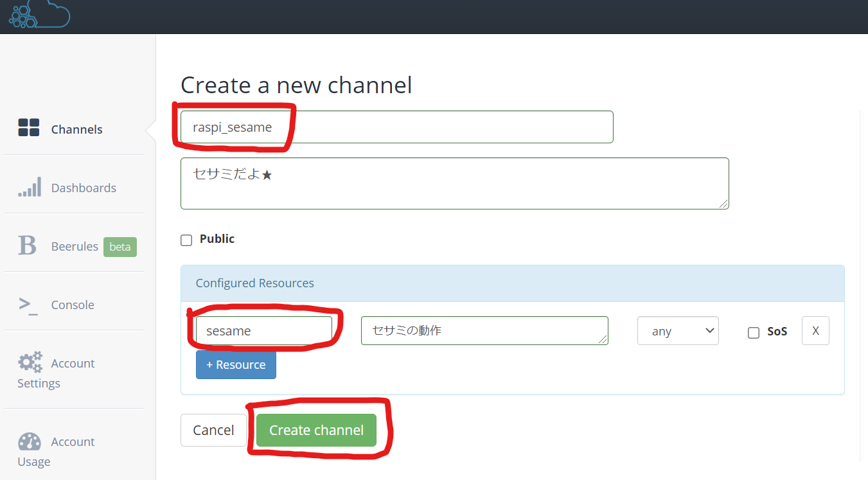Click the Cancel button
Image resolution: width=868 pixels, height=480 pixels.
coord(213,430)
